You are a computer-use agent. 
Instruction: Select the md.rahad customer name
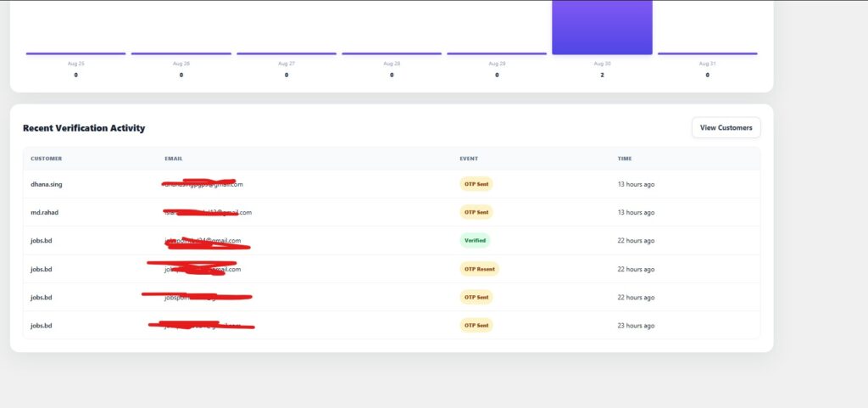pos(44,213)
